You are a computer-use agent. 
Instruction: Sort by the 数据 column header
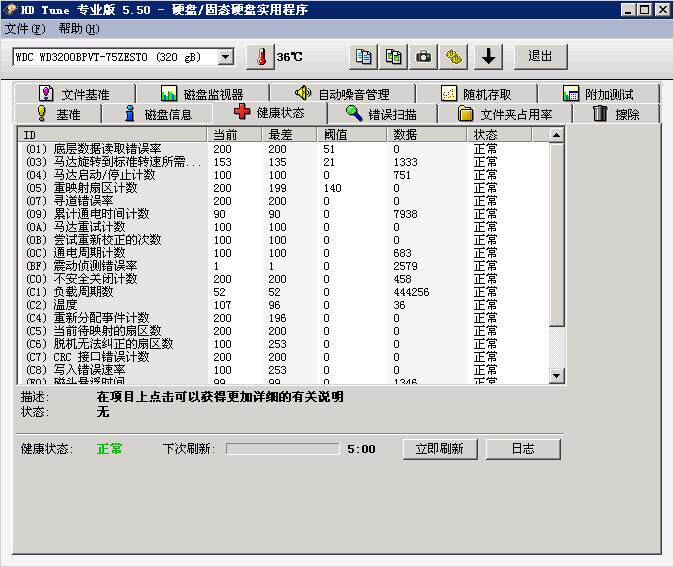(x=427, y=135)
